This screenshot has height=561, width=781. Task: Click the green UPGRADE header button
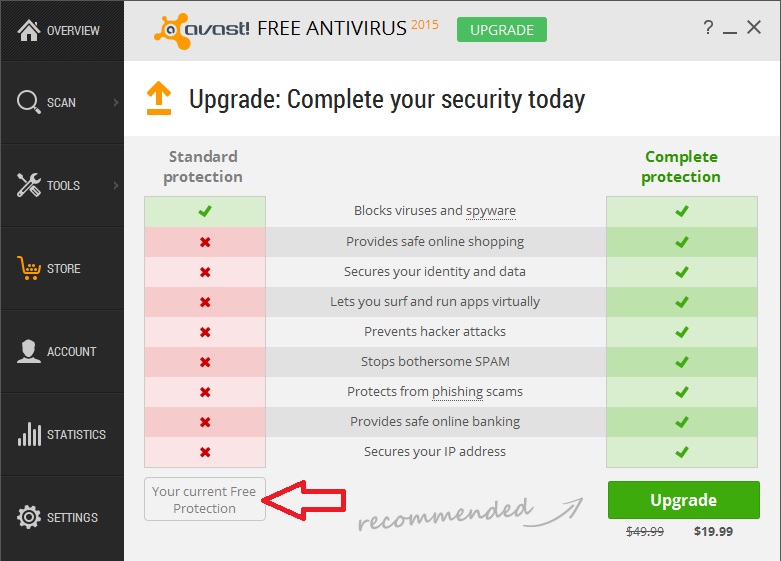click(502, 30)
